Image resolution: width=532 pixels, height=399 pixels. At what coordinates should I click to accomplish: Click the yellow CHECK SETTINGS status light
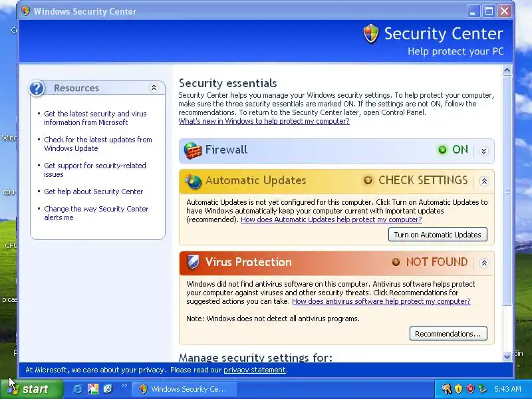tap(368, 180)
